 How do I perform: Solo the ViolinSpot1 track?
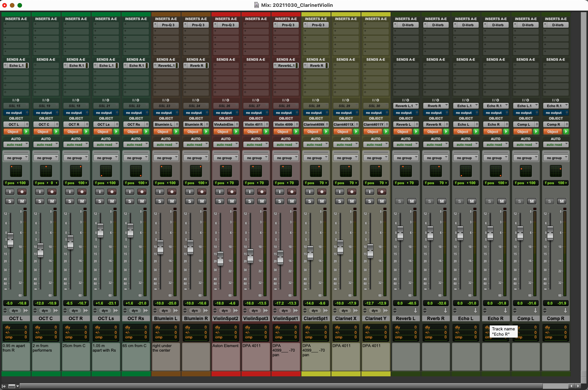pyautogui.click(x=279, y=201)
